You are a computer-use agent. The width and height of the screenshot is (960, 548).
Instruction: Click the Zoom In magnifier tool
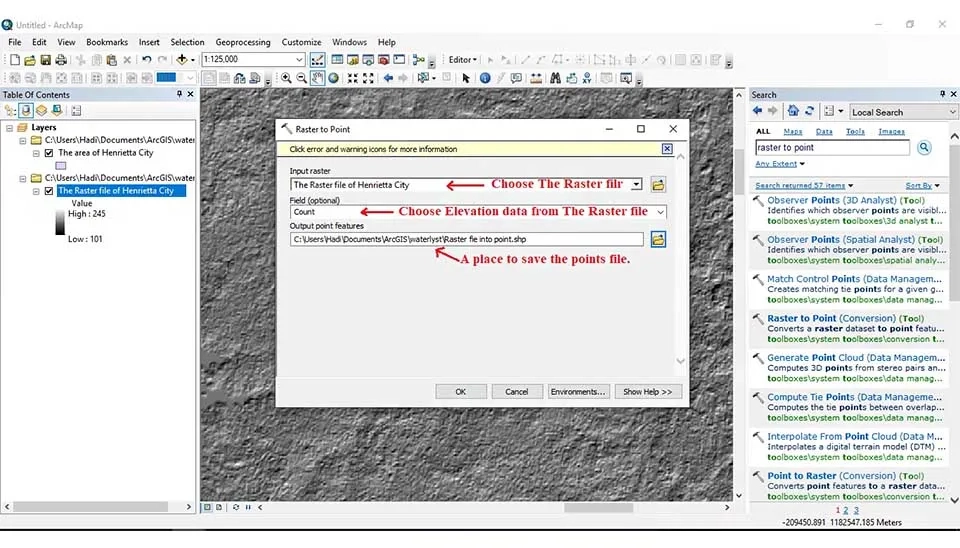pos(286,78)
